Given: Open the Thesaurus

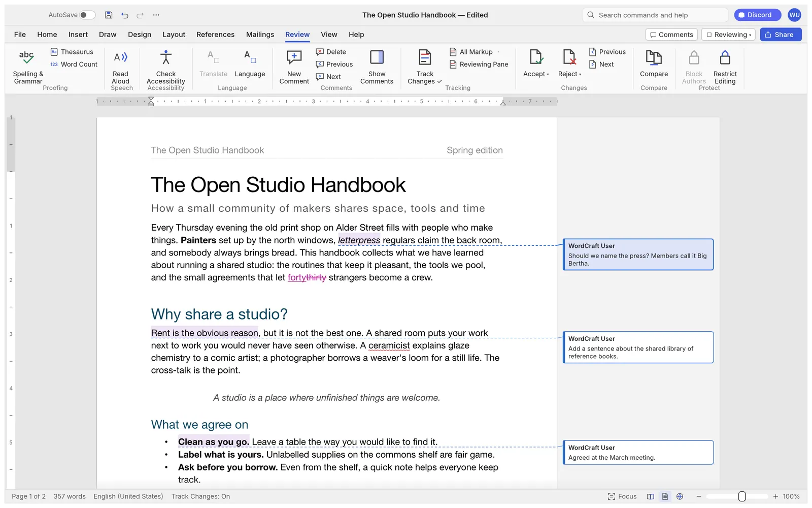Looking at the screenshot, I should (x=72, y=52).
